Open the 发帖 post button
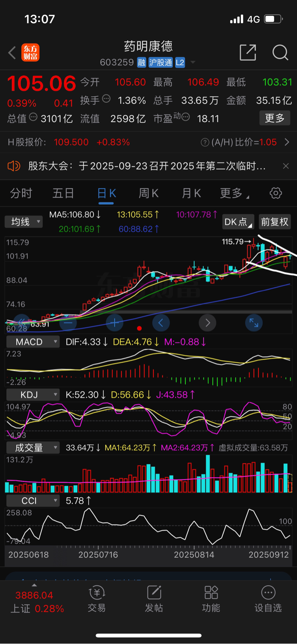 tap(154, 599)
